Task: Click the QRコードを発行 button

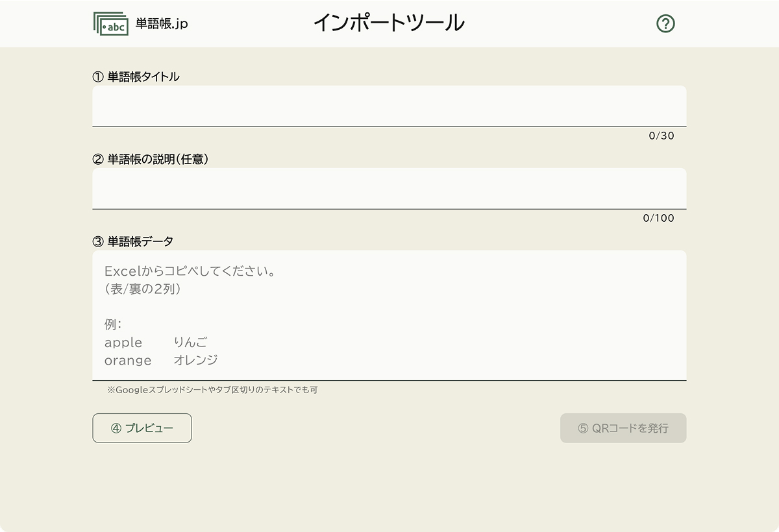Action: click(x=623, y=428)
